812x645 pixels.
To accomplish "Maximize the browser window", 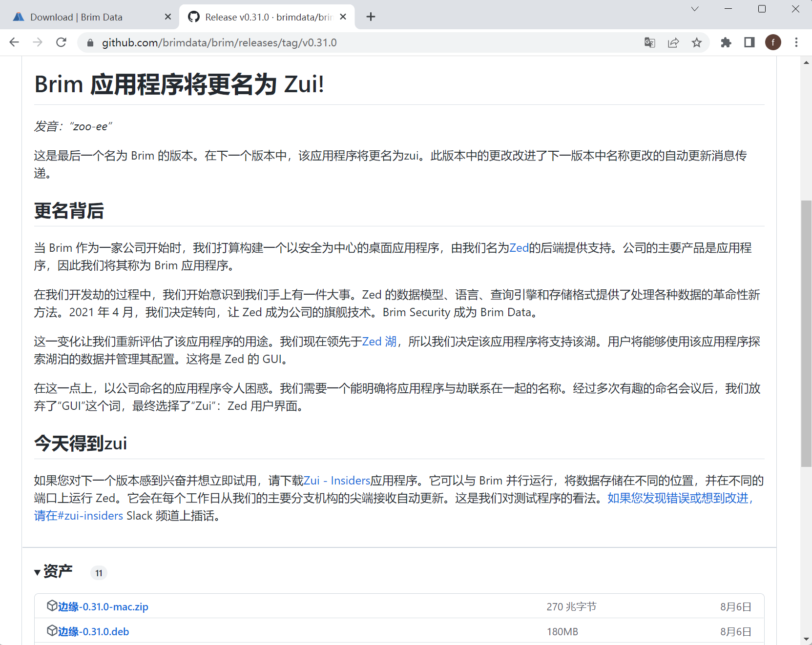I will click(x=762, y=9).
